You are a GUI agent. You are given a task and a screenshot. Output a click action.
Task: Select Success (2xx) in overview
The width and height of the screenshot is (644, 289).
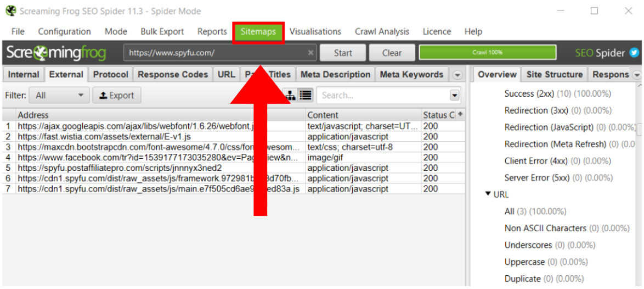coord(557,94)
